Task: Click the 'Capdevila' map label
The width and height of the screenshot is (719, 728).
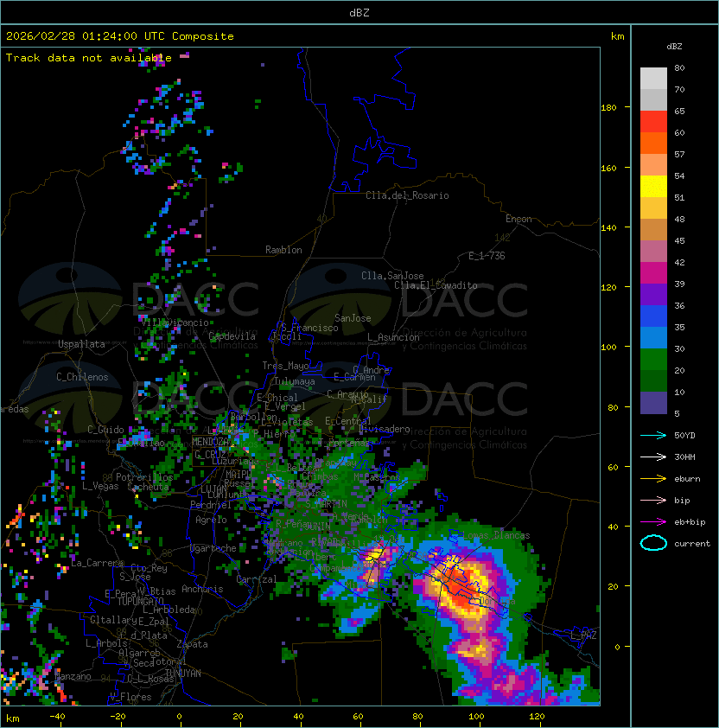Action: pyautogui.click(x=232, y=336)
